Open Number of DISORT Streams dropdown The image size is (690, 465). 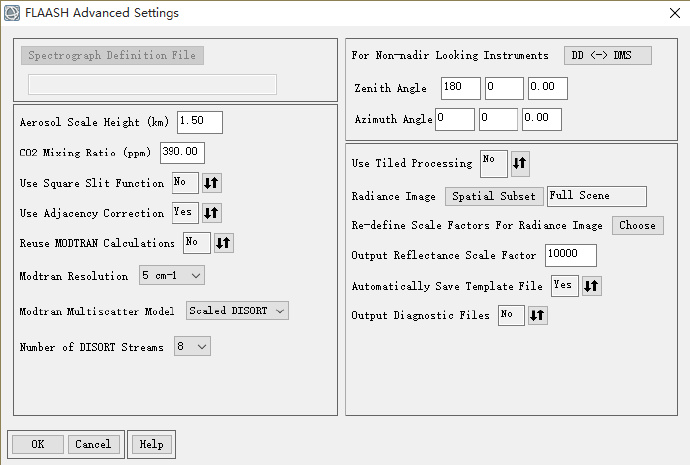tap(189, 347)
